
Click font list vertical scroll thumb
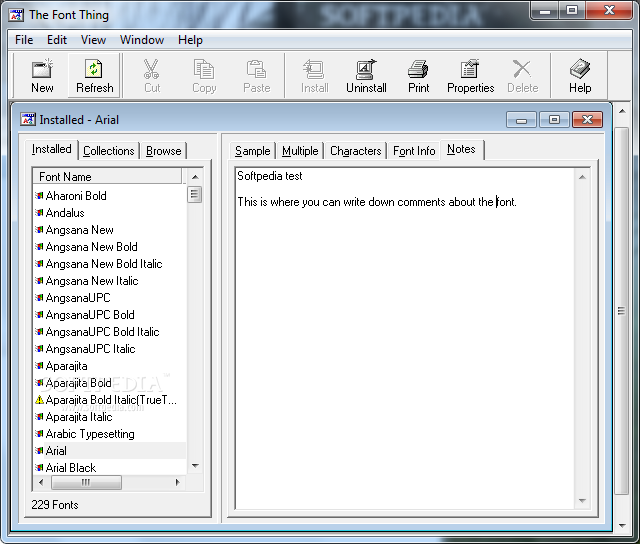pyautogui.click(x=195, y=194)
